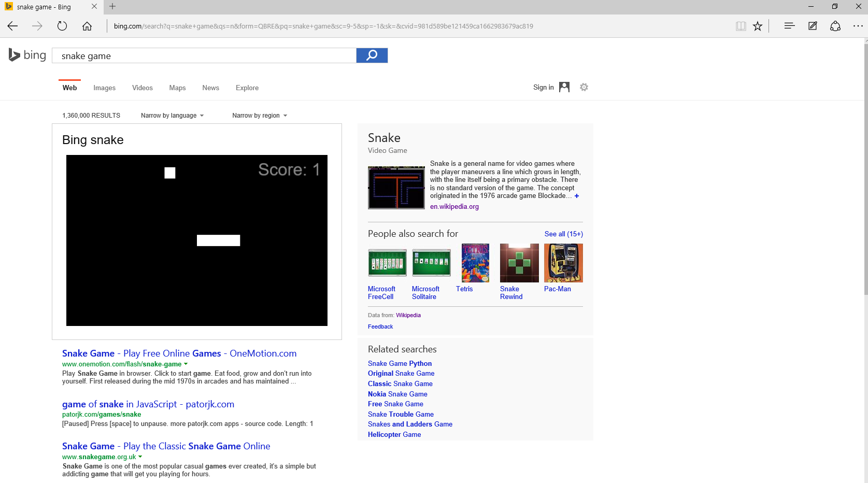This screenshot has height=483, width=868.
Task: Expand Snake description with plus icon
Action: (x=577, y=196)
